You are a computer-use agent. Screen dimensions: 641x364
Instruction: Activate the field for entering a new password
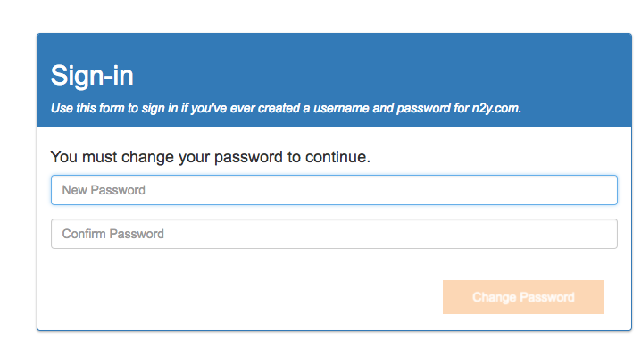pyautogui.click(x=334, y=190)
